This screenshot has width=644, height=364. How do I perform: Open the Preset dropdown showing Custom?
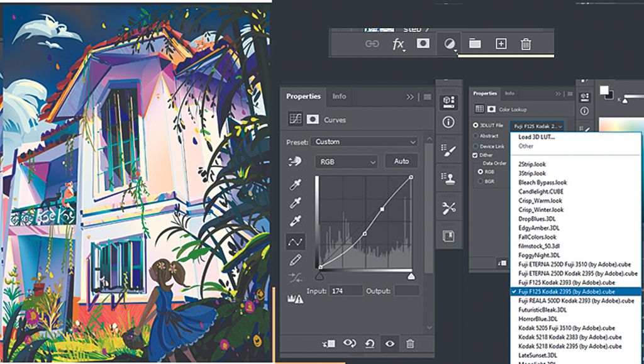click(365, 141)
